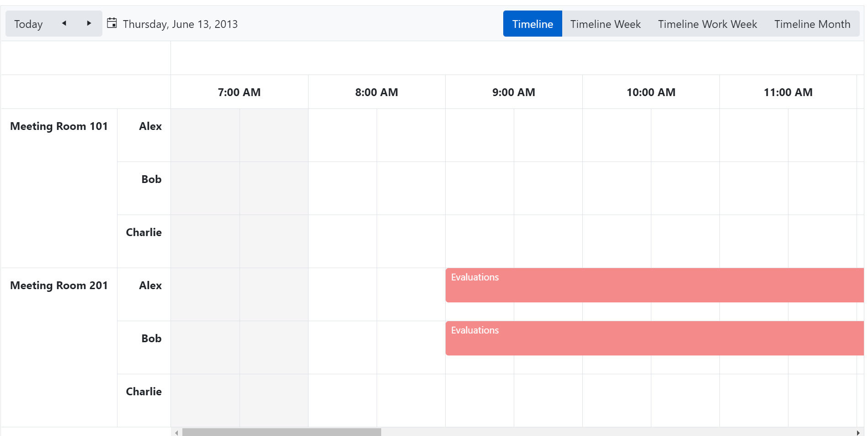868x436 pixels.
Task: Click the previous day arrow
Action: tap(64, 23)
